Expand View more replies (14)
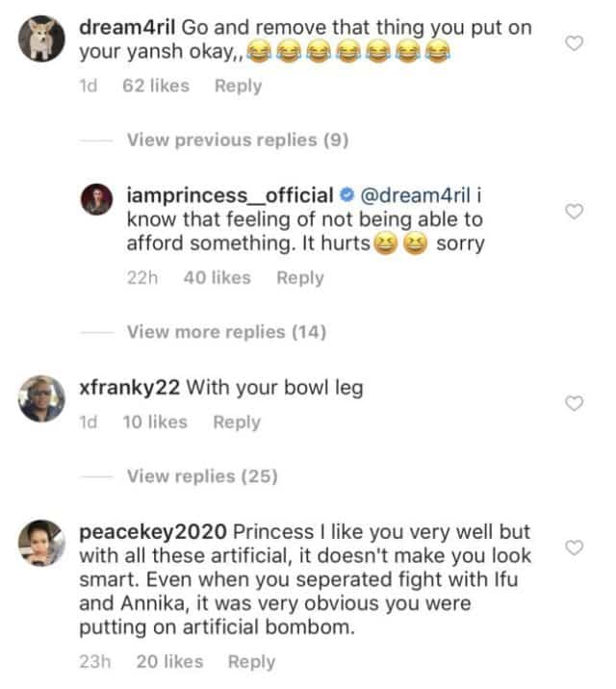The image size is (616, 689). (x=226, y=333)
